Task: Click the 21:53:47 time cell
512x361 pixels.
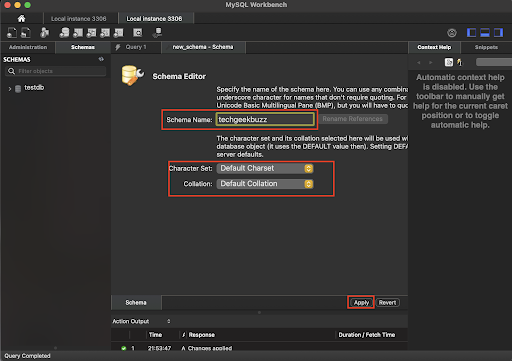Action: (x=159, y=348)
